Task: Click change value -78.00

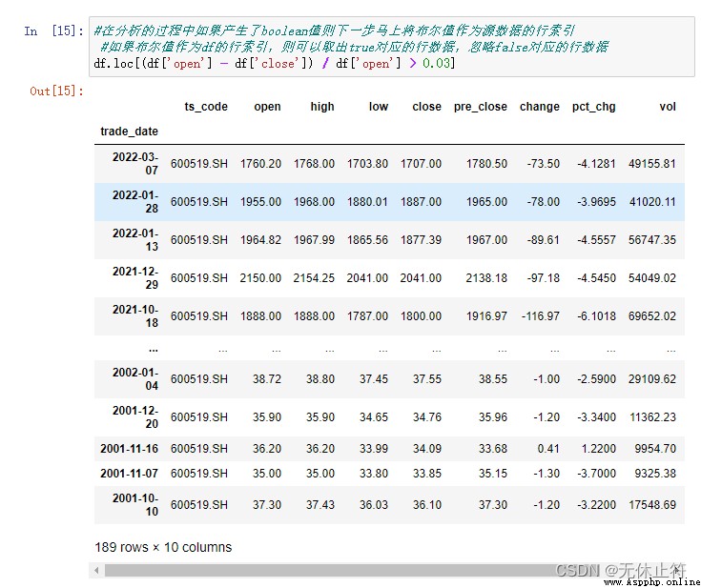Action: (x=544, y=201)
